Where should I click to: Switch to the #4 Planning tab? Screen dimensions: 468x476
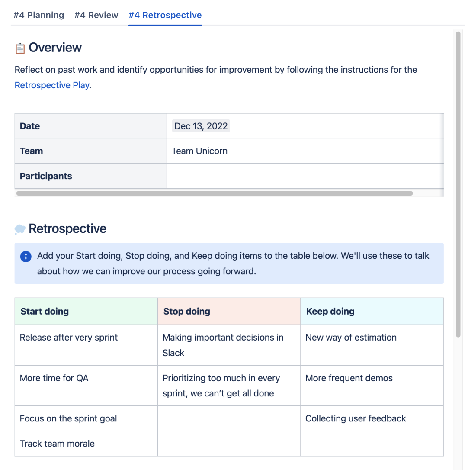pos(38,15)
